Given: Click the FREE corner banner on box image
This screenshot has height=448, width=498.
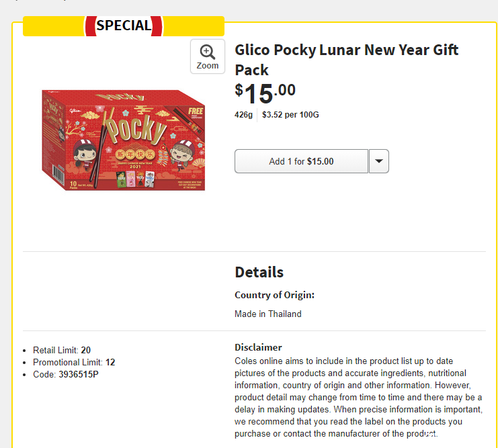Looking at the screenshot, I should tap(196, 111).
